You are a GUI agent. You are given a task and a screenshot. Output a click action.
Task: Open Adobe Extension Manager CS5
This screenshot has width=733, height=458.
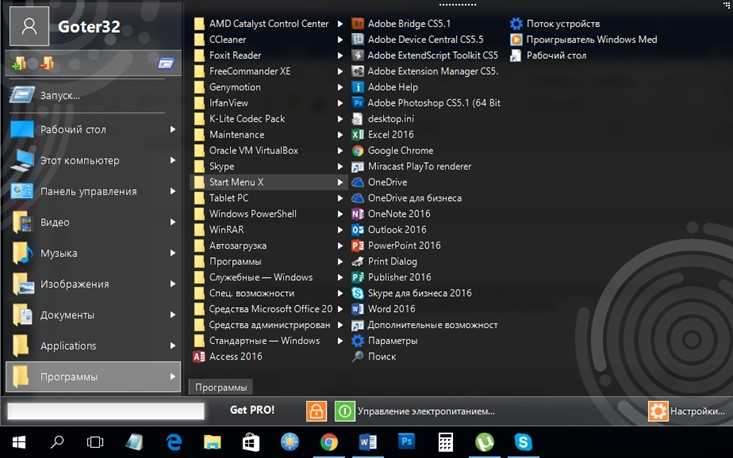[x=424, y=71]
